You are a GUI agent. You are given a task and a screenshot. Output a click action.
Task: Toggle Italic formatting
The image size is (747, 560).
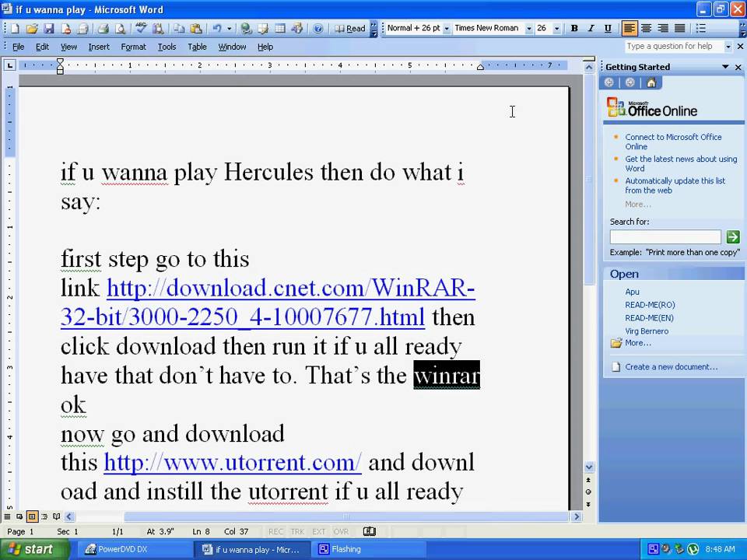point(591,29)
